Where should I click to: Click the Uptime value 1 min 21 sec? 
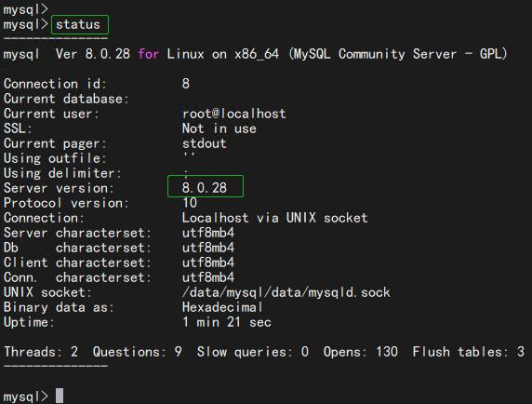227,322
